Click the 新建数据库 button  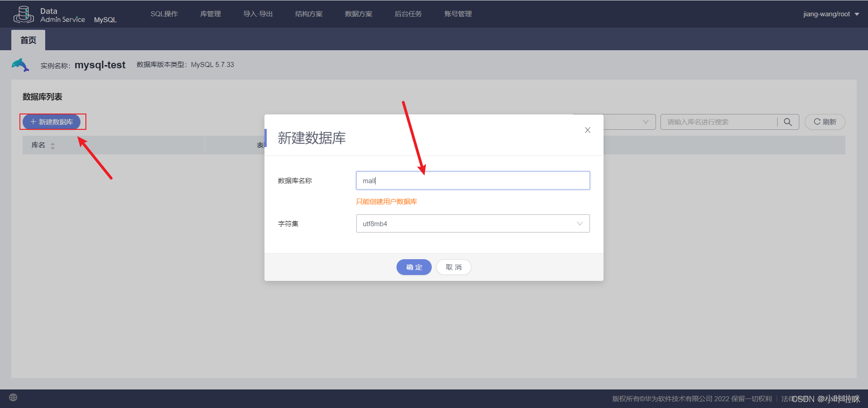[52, 122]
